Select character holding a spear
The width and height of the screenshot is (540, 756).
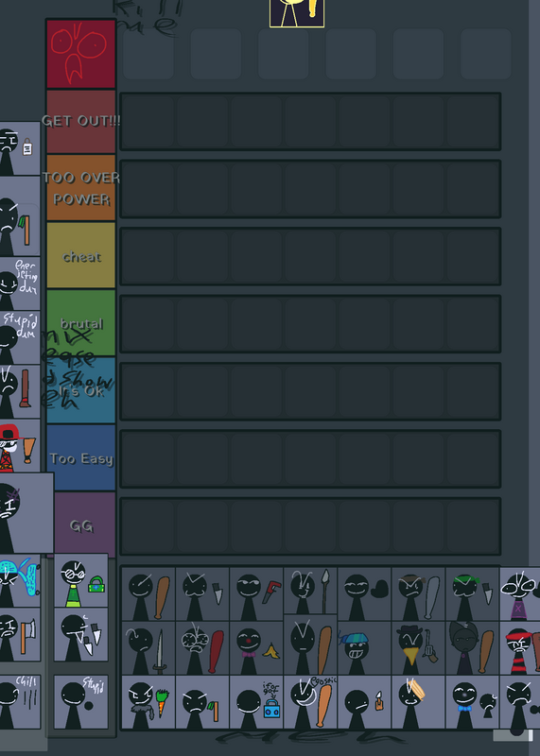310,592
